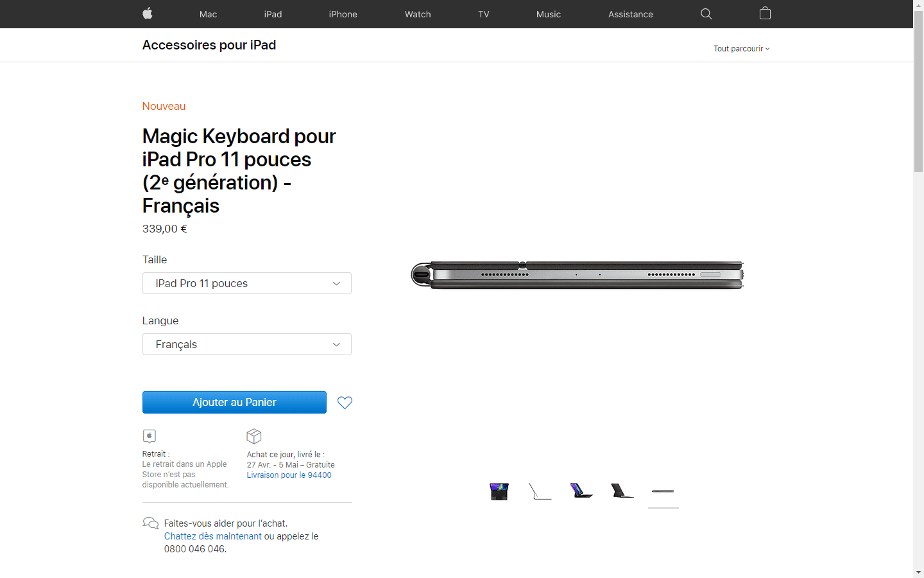Go to the iPhone section
924x578 pixels.
(343, 14)
